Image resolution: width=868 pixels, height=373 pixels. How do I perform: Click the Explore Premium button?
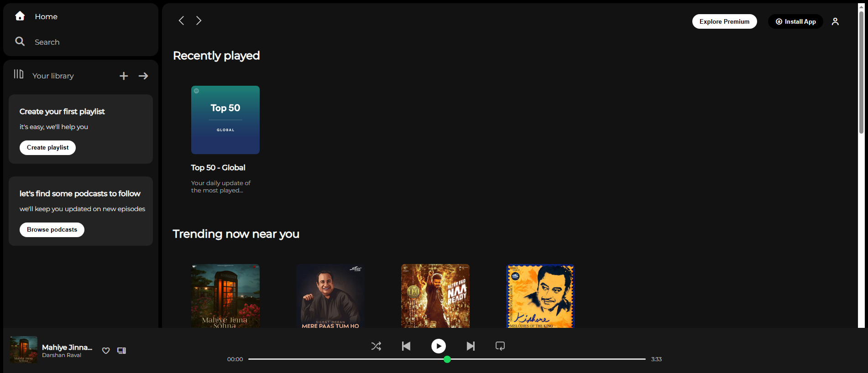(x=724, y=21)
